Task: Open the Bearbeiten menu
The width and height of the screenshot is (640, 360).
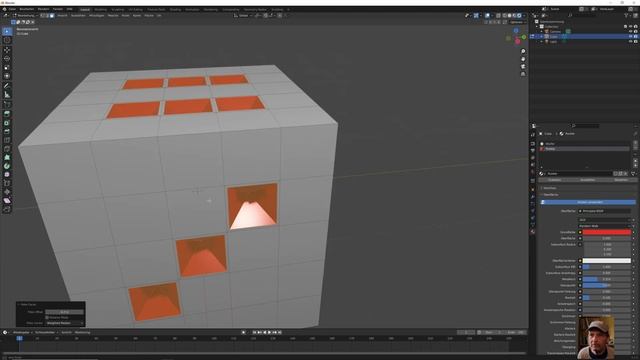Action: tap(27, 9)
